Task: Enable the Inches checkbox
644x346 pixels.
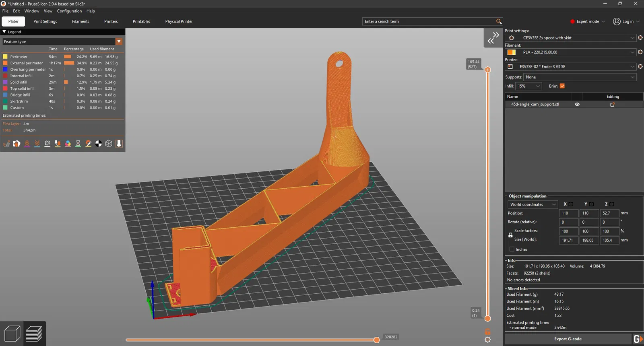Action: [x=512, y=249]
